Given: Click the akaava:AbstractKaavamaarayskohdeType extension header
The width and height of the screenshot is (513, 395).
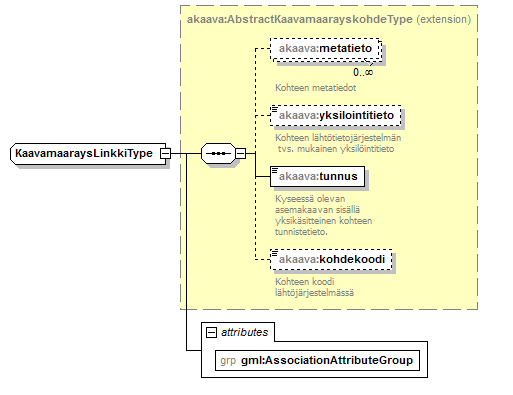Looking at the screenshot, I should (329, 19).
